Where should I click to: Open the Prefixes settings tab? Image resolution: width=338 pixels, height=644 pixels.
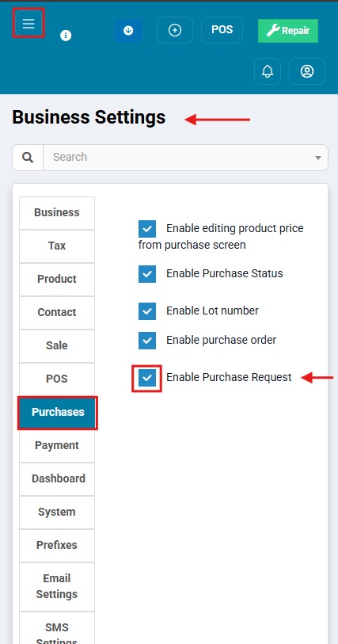57,546
